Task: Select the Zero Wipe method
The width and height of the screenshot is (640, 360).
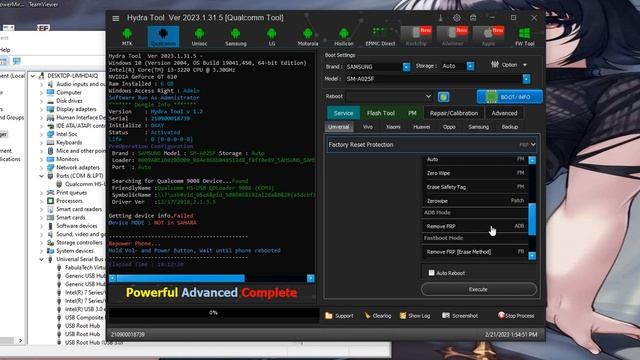Action: (x=475, y=173)
